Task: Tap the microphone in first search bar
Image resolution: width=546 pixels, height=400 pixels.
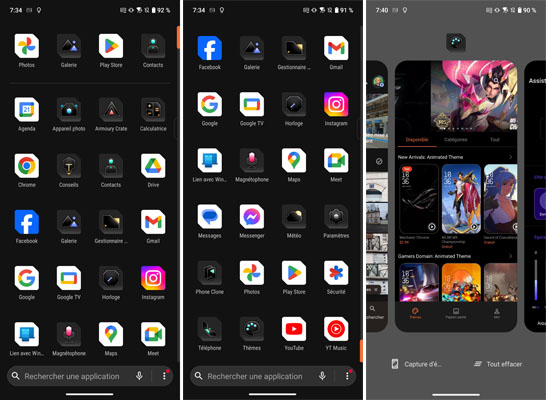Action: point(139,376)
